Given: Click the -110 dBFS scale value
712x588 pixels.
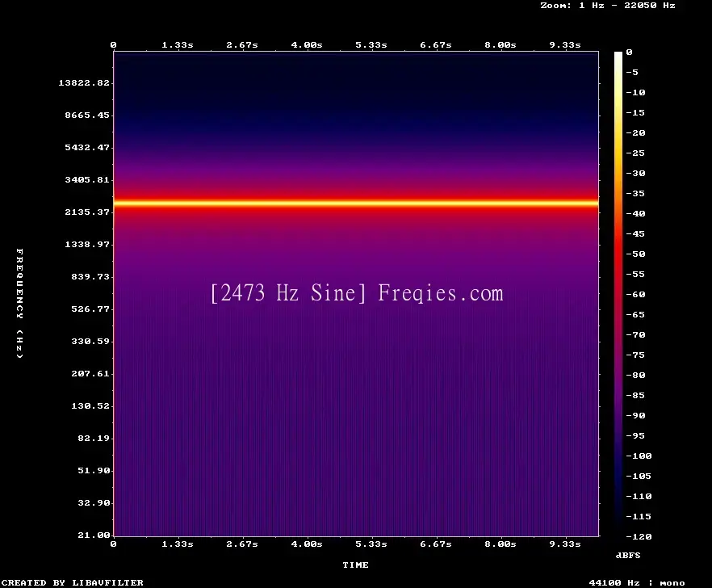Looking at the screenshot, I should pyautogui.click(x=639, y=496).
